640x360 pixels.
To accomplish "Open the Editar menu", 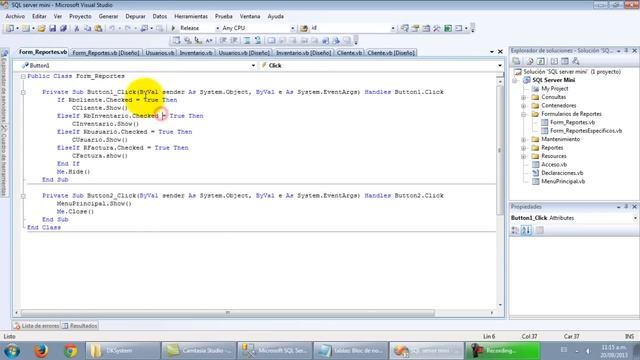I will click(39, 16).
